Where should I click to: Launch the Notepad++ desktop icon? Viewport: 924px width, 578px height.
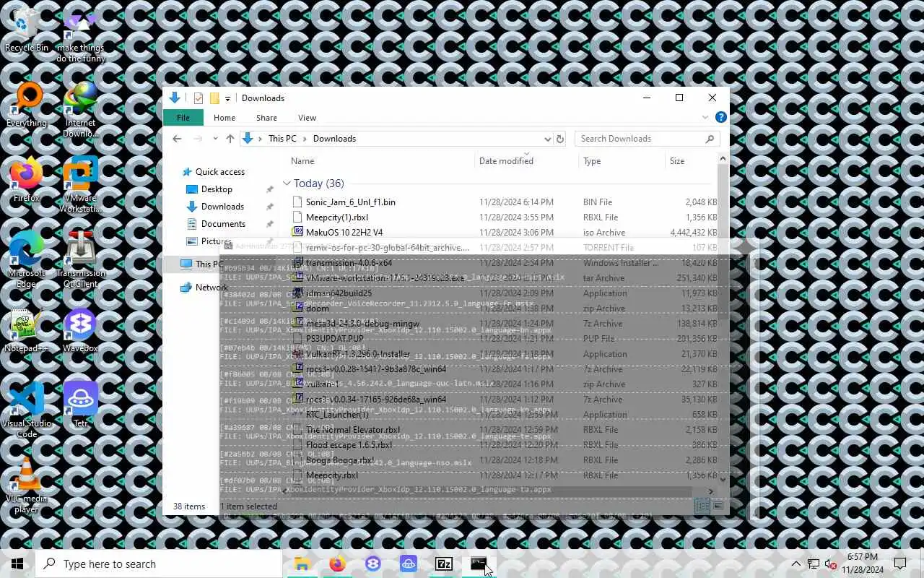click(x=27, y=331)
